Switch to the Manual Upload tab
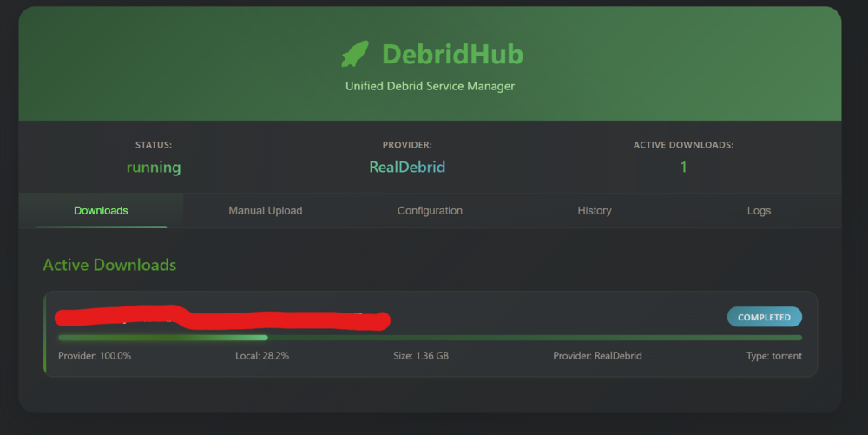The width and height of the screenshot is (868, 435). (x=265, y=211)
